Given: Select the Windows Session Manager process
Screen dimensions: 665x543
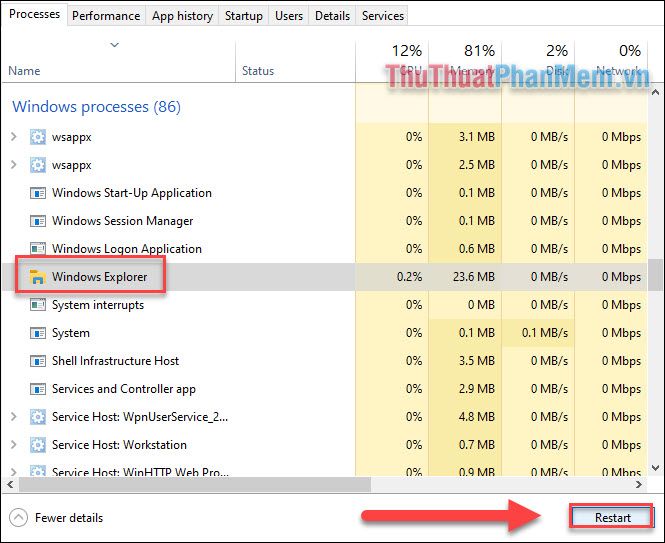Looking at the screenshot, I should [x=325, y=221].
